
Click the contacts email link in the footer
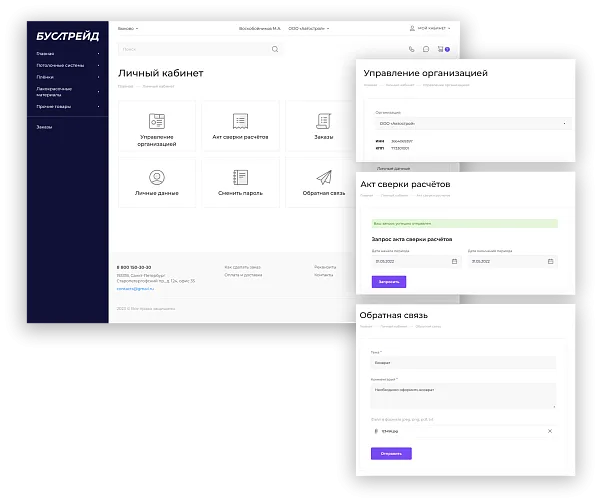135,289
